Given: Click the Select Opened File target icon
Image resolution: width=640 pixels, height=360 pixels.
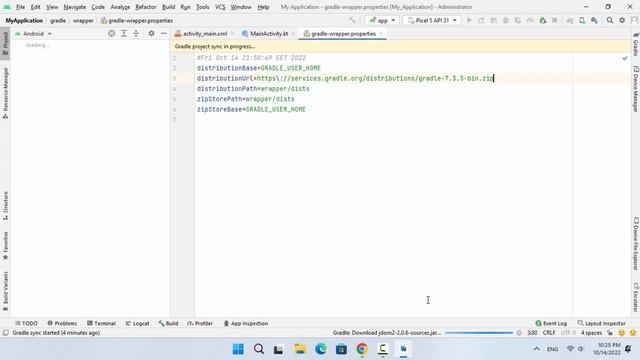Looking at the screenshot, I should click(111, 33).
